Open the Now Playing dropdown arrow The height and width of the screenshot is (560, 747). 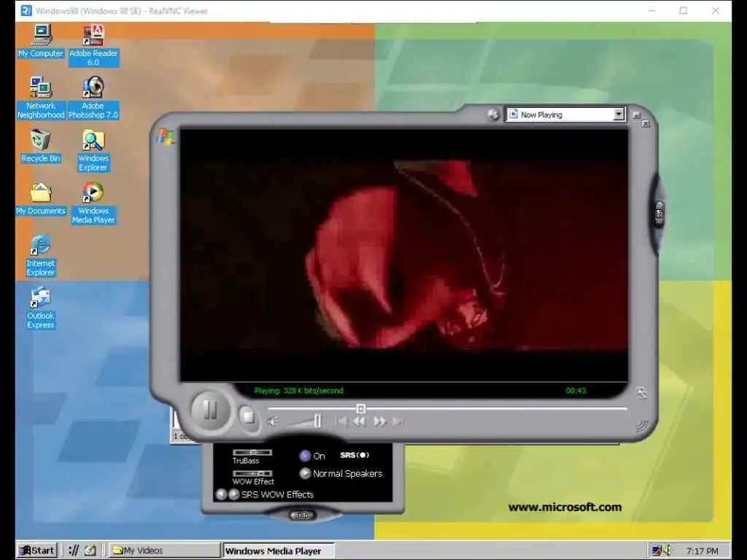[x=619, y=114]
